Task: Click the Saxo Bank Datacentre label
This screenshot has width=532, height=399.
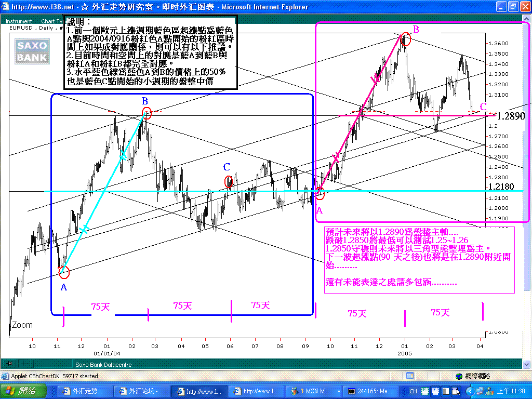Action: (103, 365)
